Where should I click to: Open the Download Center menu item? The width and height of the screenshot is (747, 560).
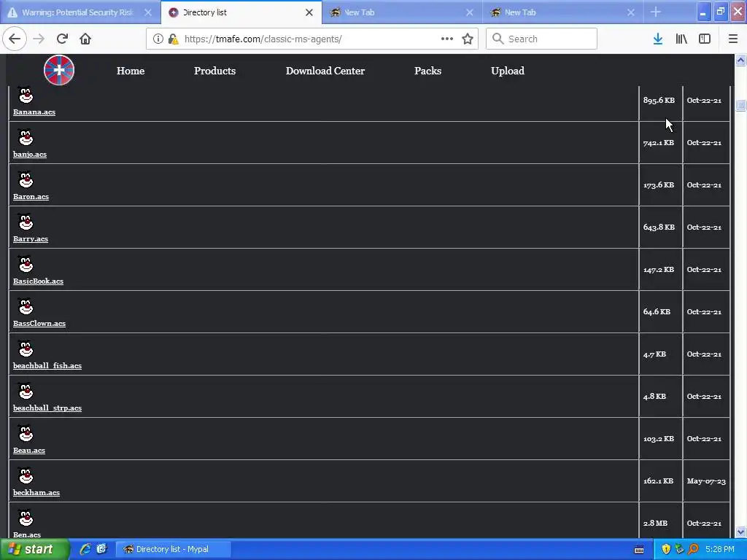[325, 71]
